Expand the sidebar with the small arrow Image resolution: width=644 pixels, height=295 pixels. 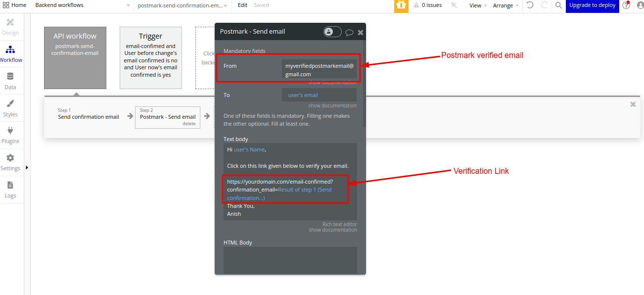point(27,167)
